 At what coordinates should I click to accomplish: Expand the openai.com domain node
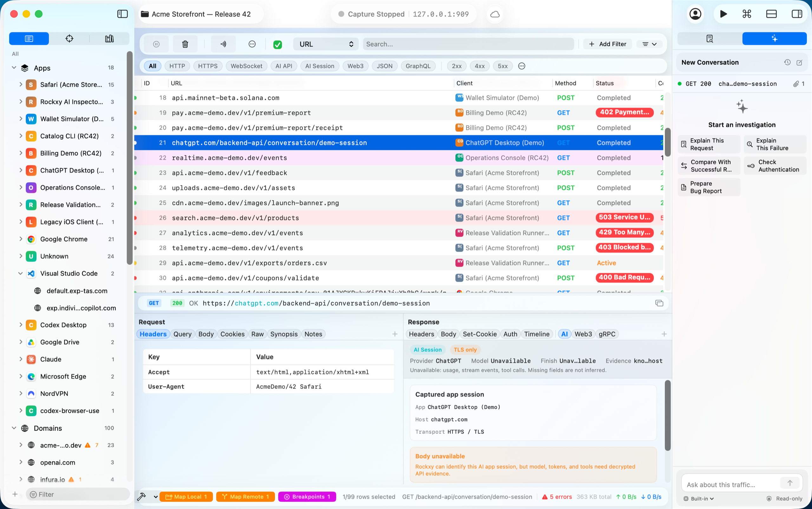21,462
